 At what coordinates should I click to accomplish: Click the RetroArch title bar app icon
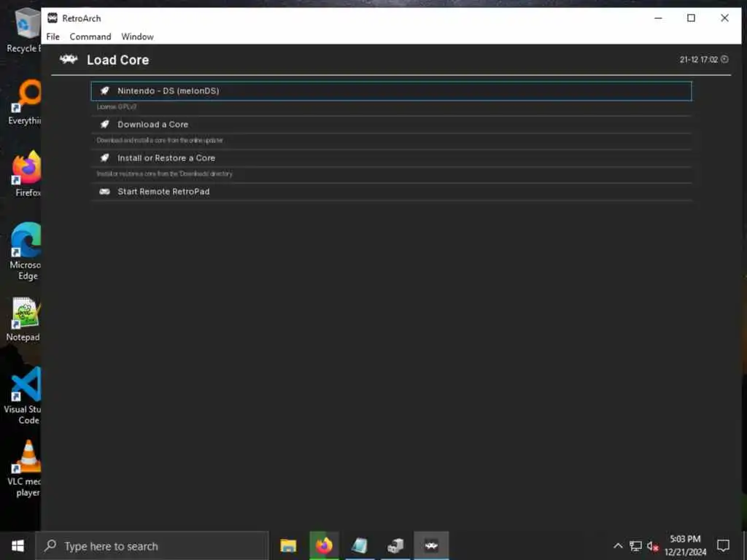(53, 18)
